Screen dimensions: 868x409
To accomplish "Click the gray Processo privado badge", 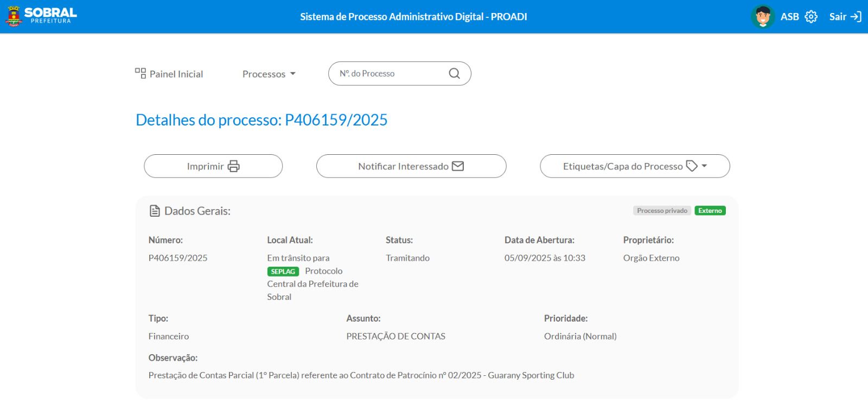I will [x=662, y=211].
